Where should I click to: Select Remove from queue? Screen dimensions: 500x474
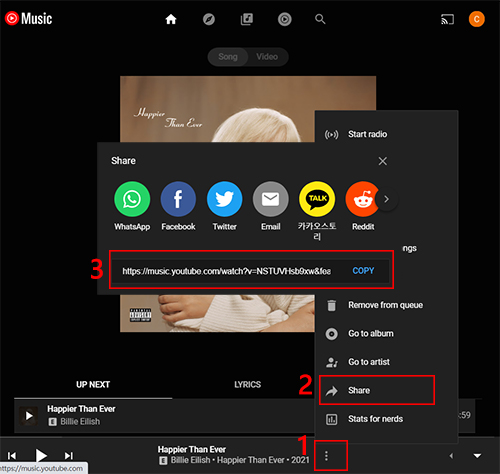click(386, 305)
